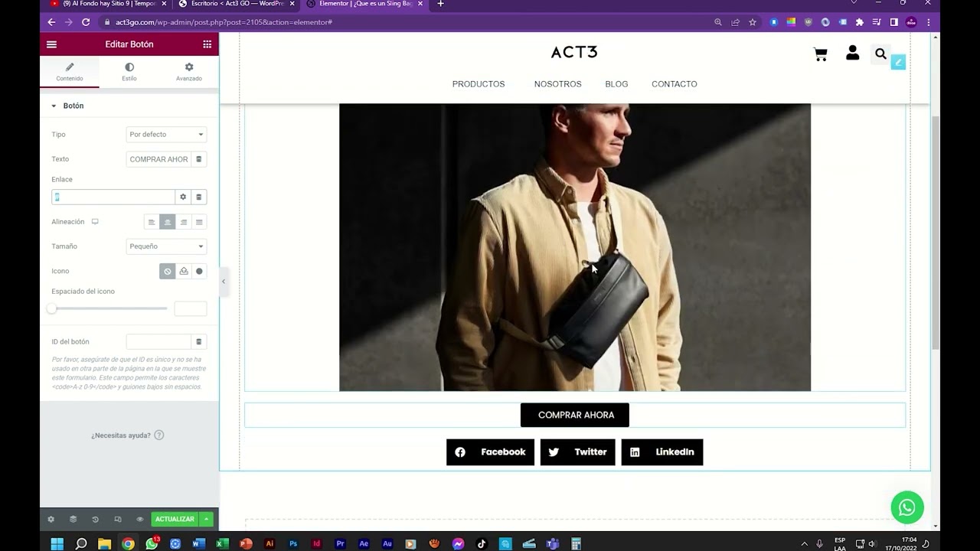Align button right

click(x=184, y=222)
